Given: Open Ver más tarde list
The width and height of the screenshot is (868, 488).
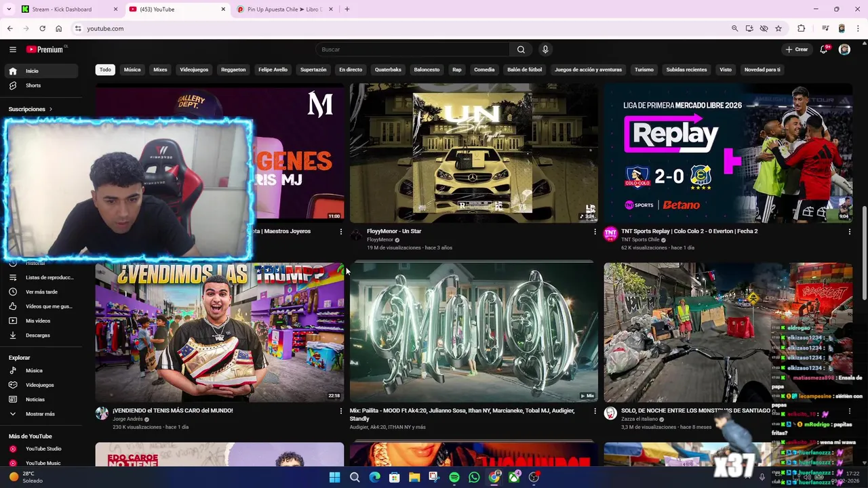Looking at the screenshot, I should point(41,291).
